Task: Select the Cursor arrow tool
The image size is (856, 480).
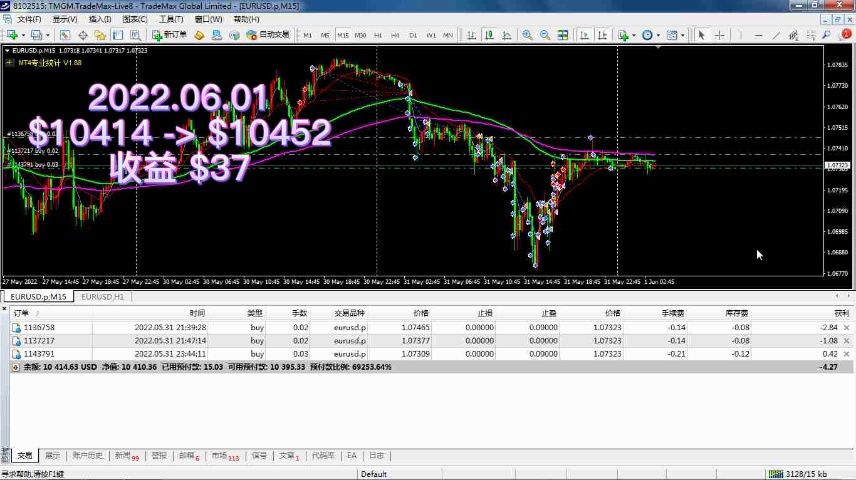Action: pyautogui.click(x=702, y=35)
